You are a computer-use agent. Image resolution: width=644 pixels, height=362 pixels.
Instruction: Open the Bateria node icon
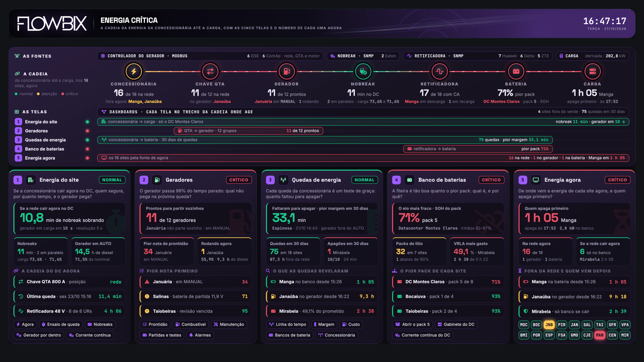(516, 71)
